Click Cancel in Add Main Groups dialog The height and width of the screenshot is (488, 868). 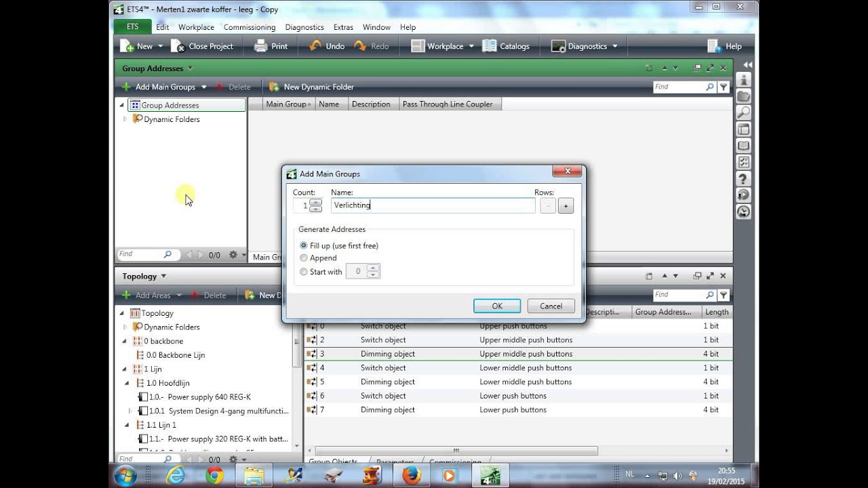coord(551,306)
